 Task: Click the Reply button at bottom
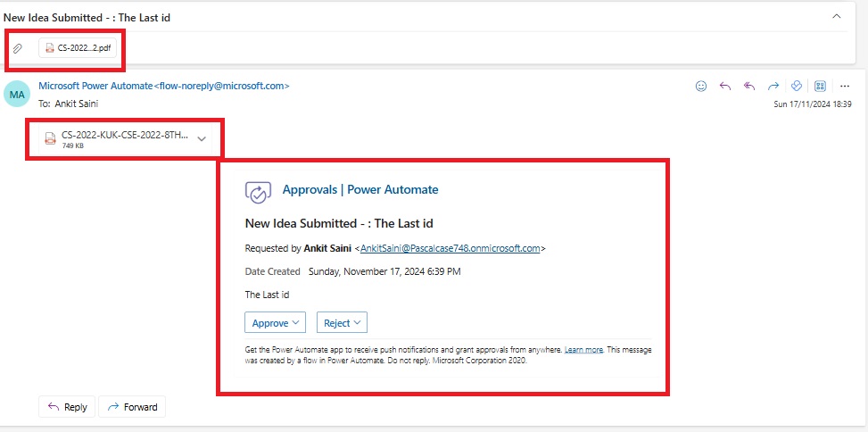pos(67,407)
